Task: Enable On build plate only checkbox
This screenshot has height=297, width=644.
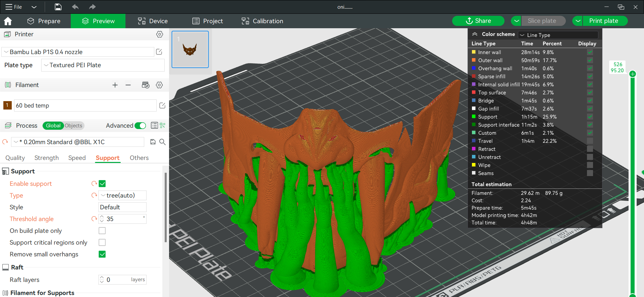Action: point(102,231)
